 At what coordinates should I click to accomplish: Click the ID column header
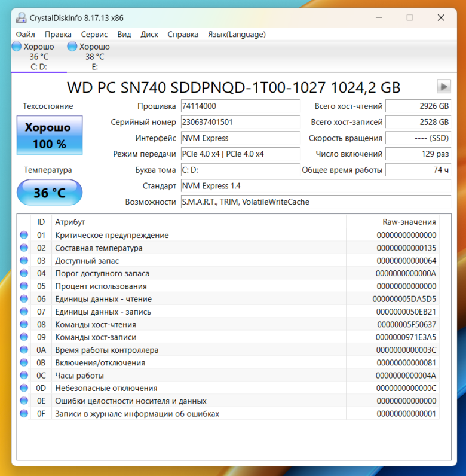pos(41,222)
